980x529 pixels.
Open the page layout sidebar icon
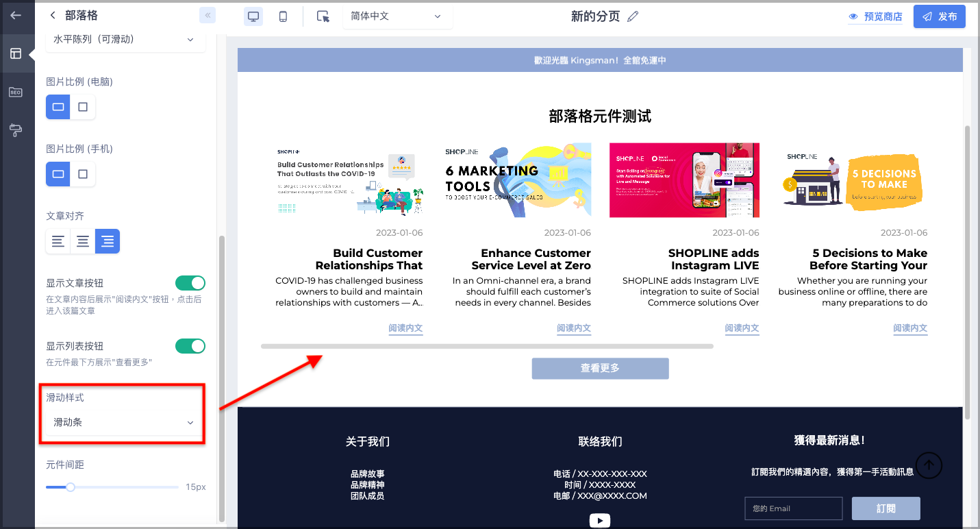tap(16, 53)
